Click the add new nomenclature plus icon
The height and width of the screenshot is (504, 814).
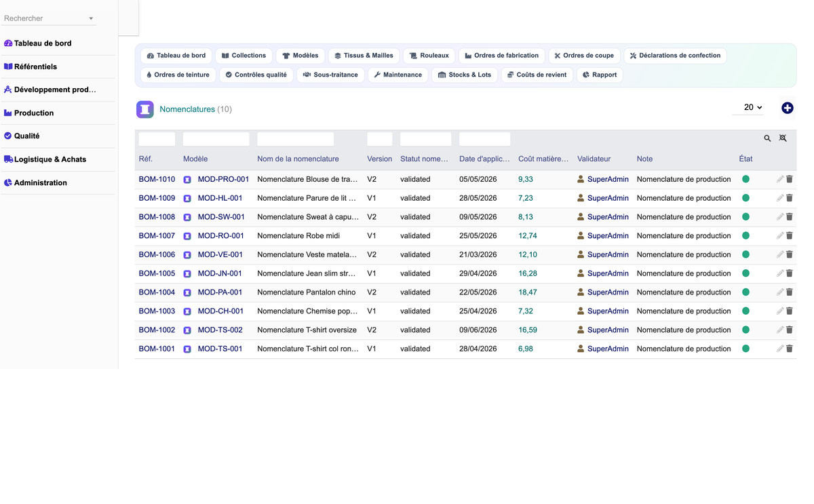tap(788, 108)
